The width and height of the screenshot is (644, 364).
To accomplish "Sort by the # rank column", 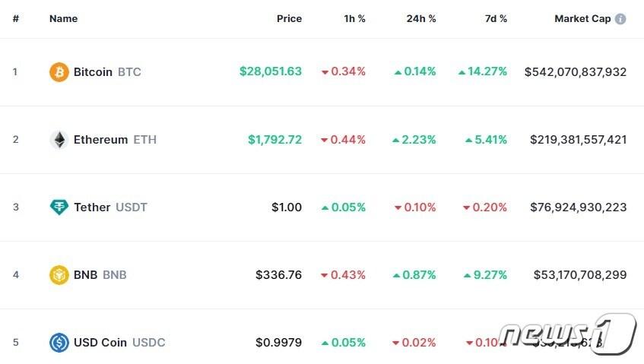I will (15, 19).
